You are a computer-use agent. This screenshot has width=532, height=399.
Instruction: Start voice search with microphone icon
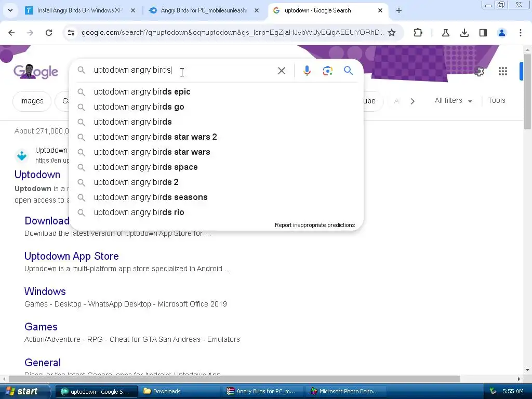307,71
